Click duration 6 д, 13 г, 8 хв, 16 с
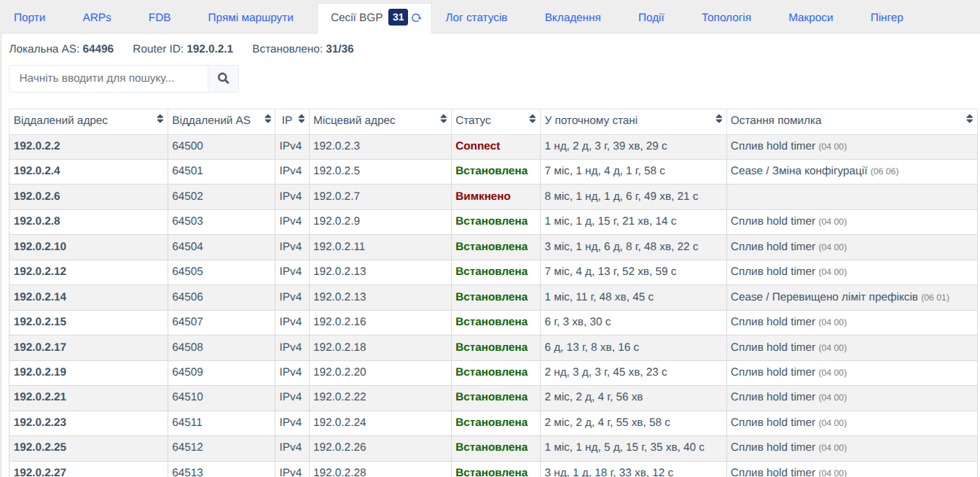The image size is (980, 477). point(592,347)
